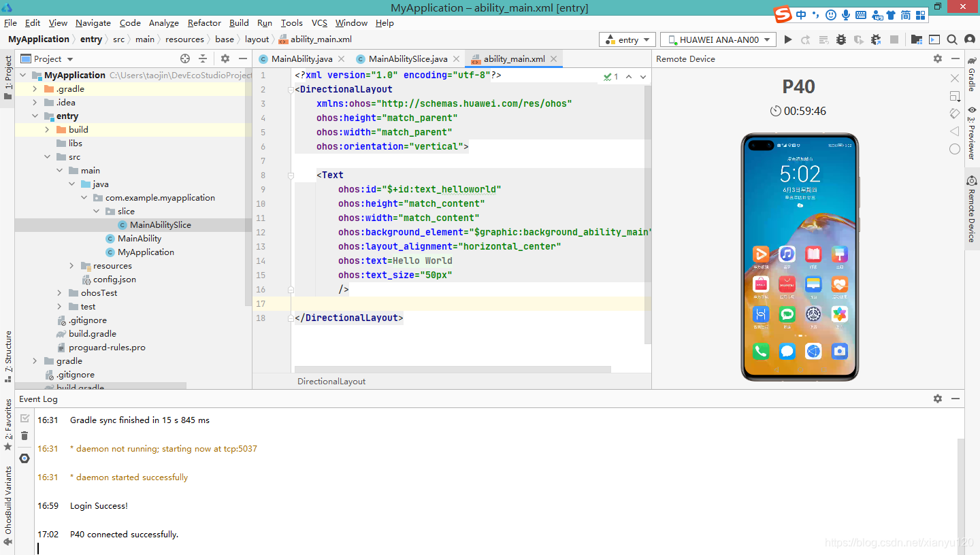Click the locate target icon in Project panel
The height and width of the screenshot is (555, 980).
(185, 58)
